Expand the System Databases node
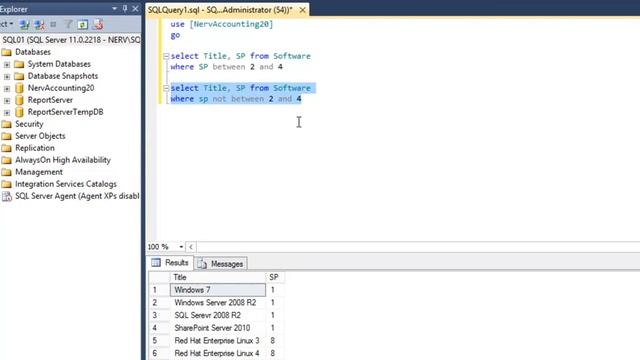The image size is (640, 360). 7,64
